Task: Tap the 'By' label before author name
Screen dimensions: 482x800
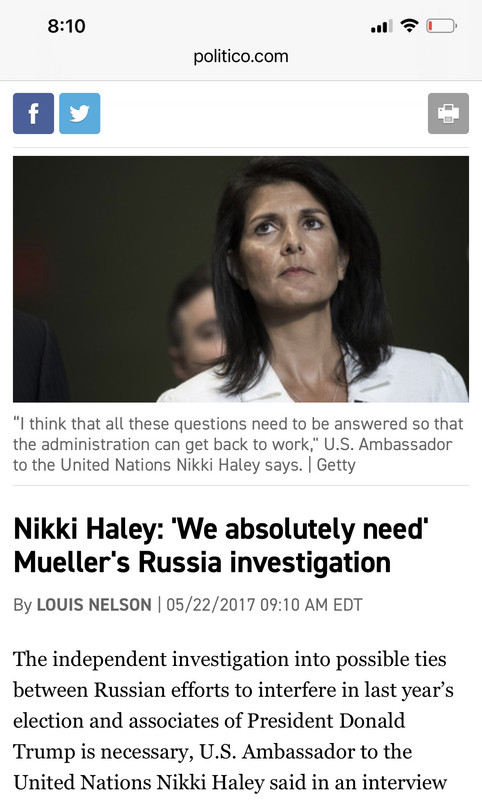Action: (x=22, y=605)
